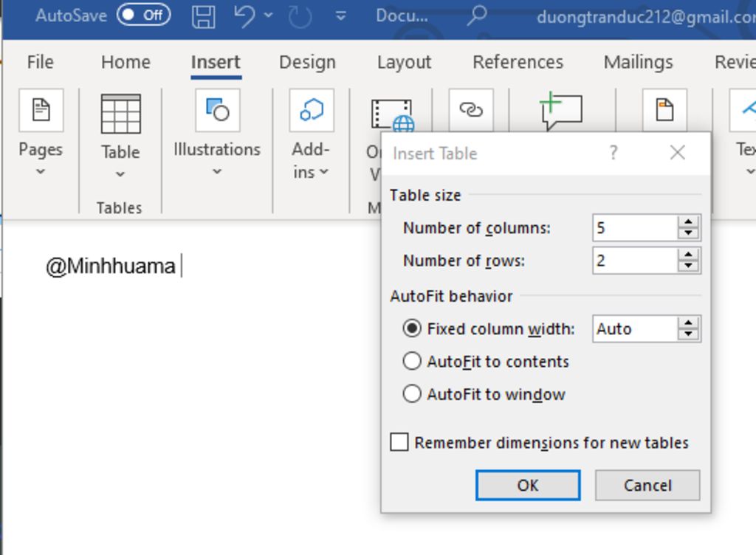
Task: Switch to the Design tab
Action: (307, 63)
